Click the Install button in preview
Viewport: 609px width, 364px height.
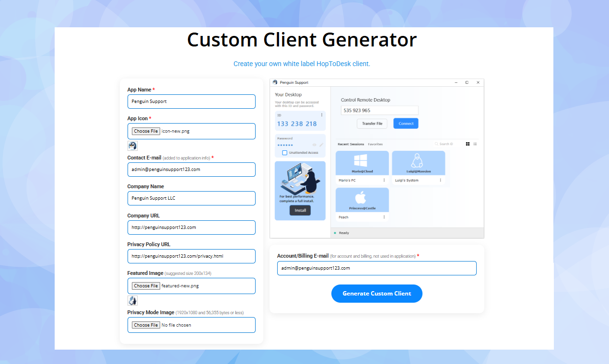300,210
